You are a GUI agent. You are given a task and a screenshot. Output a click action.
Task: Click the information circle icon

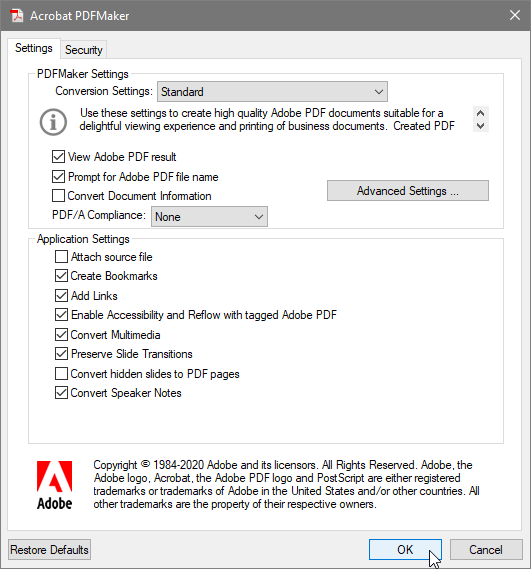coord(53,122)
